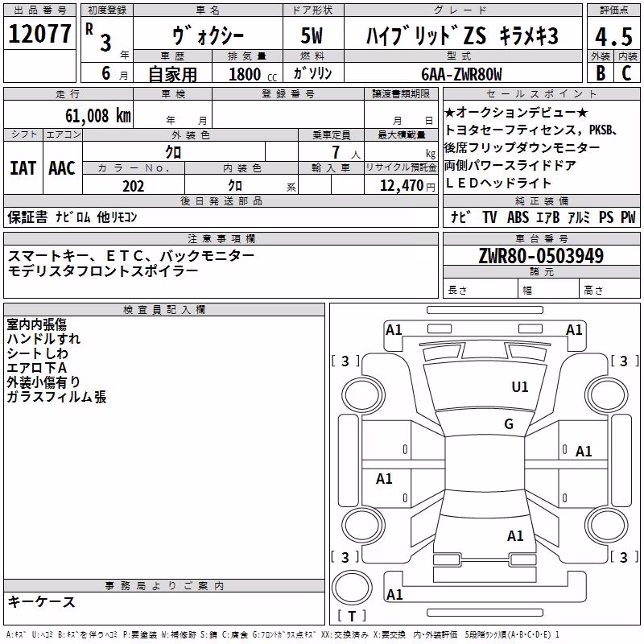Click 後席フリップダウンモニター sales point line
Viewport: 644px width, 644px height.
point(522,147)
